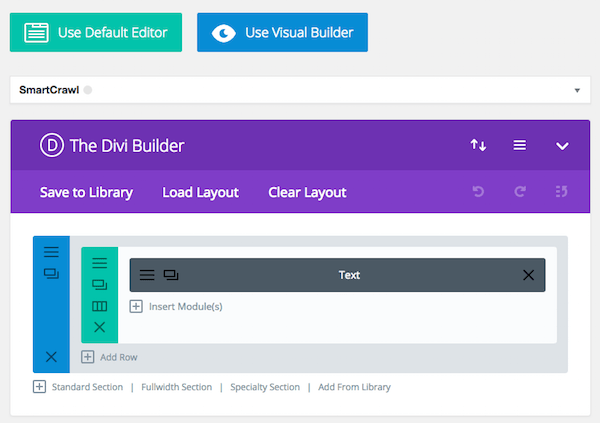Add a Fullwidth Section

point(176,387)
